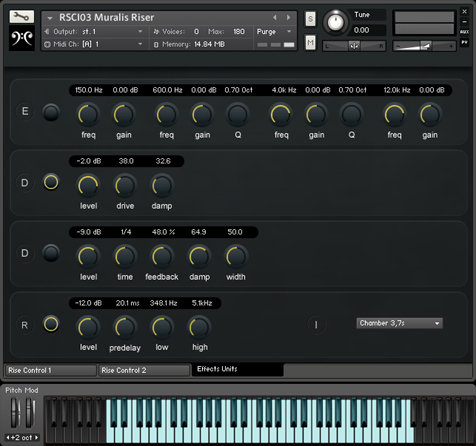Click the Tune value 0.00 field
Image resolution: width=476 pixels, height=446 pixels.
[369, 30]
